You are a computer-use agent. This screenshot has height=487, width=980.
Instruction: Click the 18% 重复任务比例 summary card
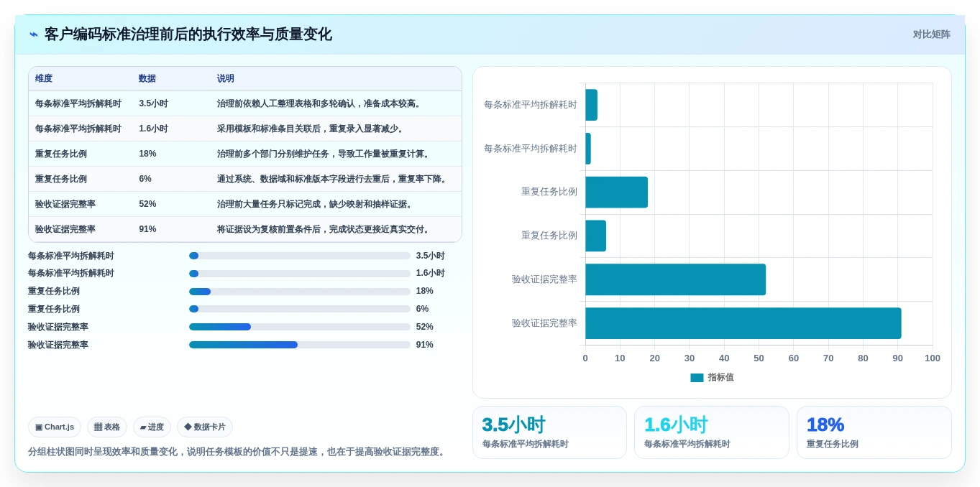point(874,432)
